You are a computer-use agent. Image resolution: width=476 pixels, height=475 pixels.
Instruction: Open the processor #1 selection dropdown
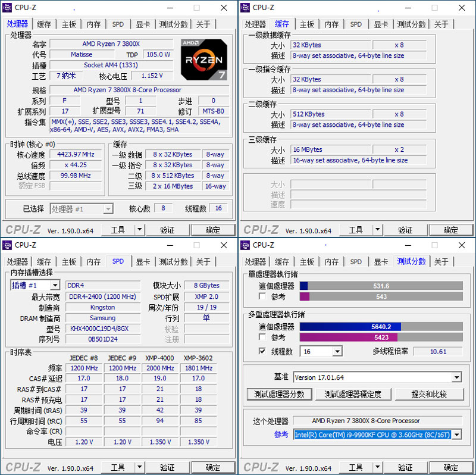point(108,209)
